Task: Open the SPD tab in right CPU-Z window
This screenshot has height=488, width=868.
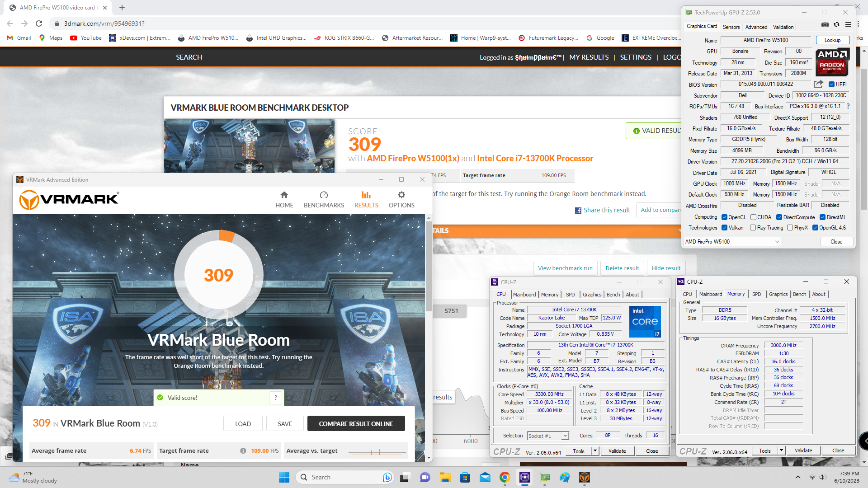Action: (x=756, y=294)
